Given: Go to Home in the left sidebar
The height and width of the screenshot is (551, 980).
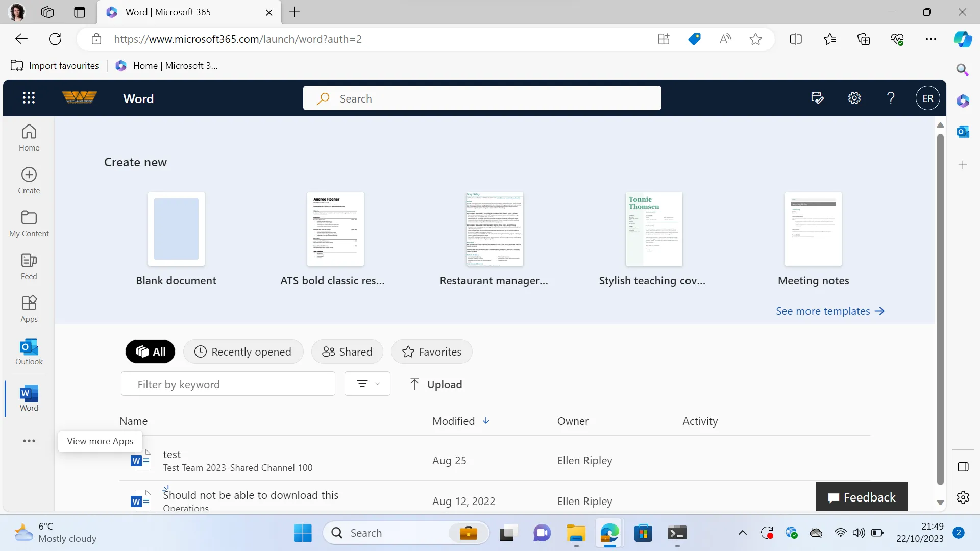Looking at the screenshot, I should 29,138.
